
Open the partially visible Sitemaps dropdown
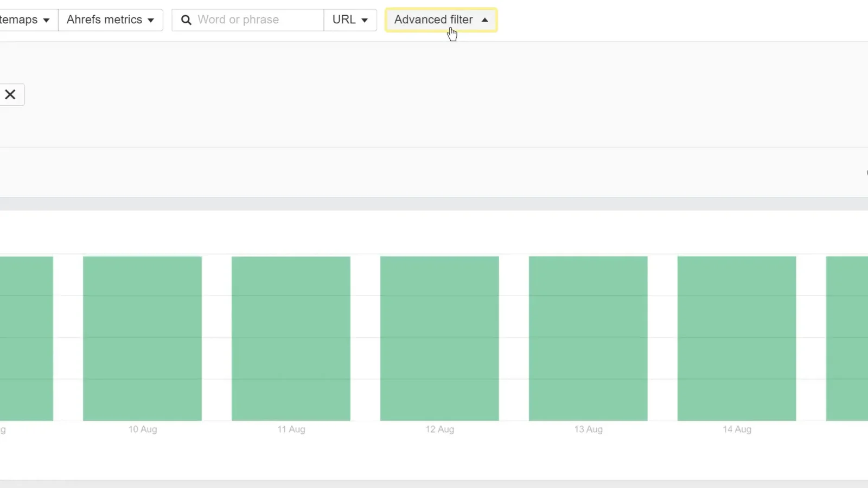click(x=24, y=20)
